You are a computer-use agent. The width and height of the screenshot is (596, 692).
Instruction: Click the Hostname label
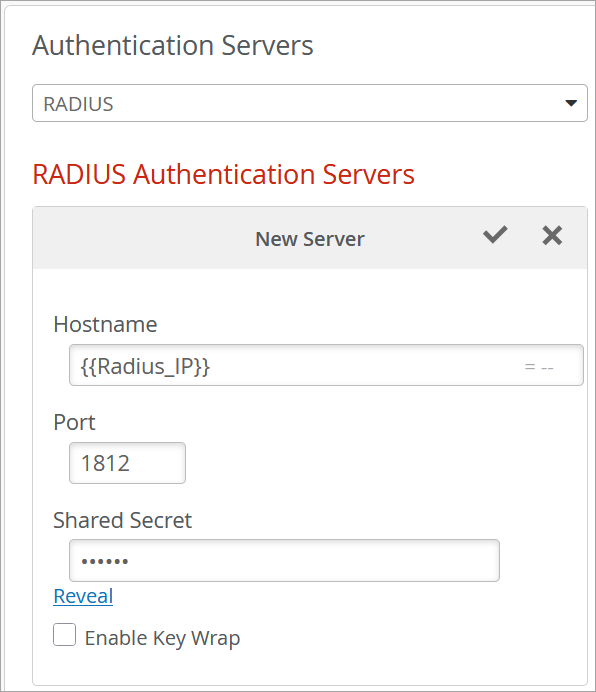pyautogui.click(x=105, y=324)
